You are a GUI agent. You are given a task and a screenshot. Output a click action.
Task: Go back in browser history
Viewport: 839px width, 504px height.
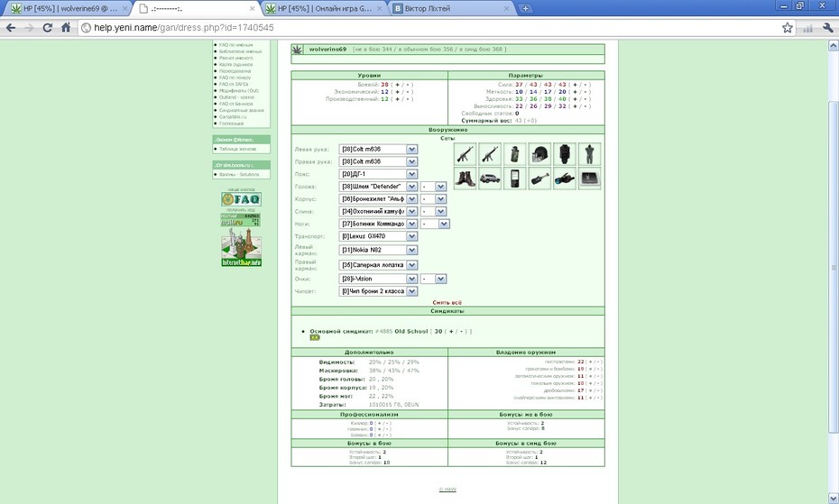point(11,28)
